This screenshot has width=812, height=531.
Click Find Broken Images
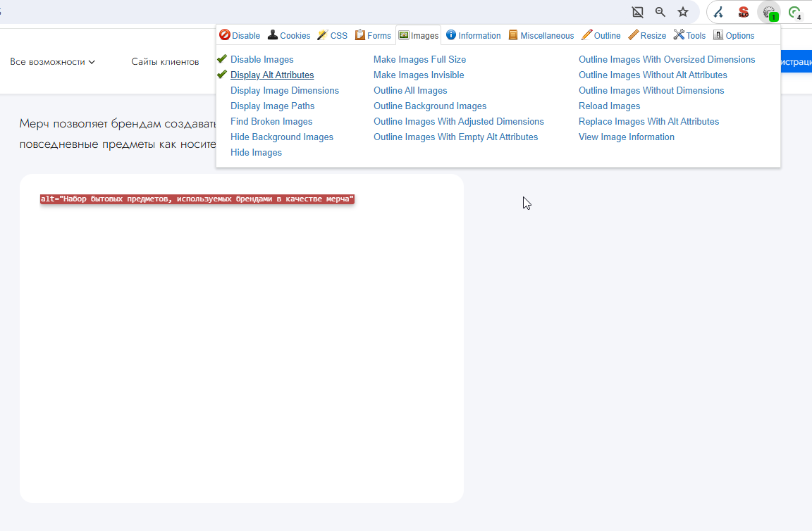click(271, 122)
